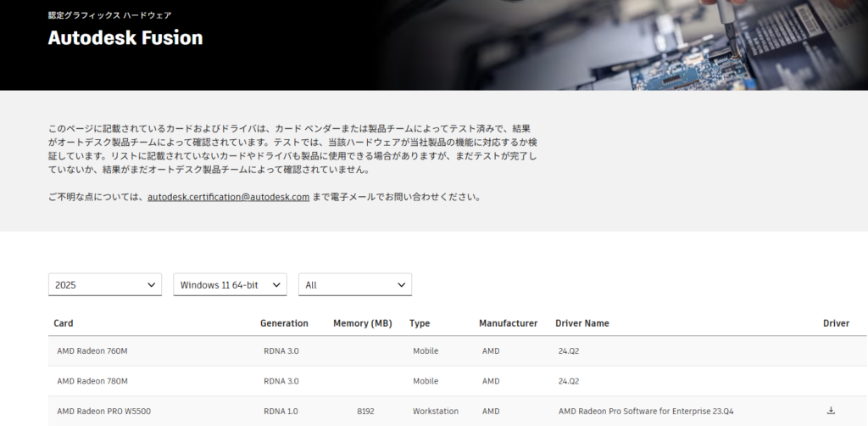This screenshot has height=426, width=868.
Task: Click manufacturer AMD in Radeon PRO W5500 row
Action: coord(491,411)
